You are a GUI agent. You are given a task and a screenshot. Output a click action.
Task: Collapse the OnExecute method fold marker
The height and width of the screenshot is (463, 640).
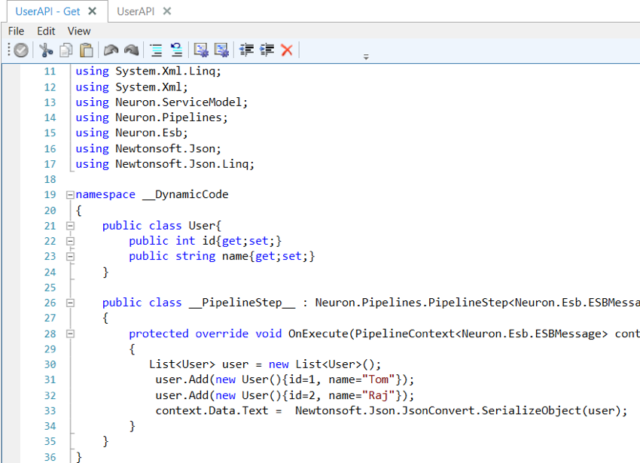[x=70, y=334]
